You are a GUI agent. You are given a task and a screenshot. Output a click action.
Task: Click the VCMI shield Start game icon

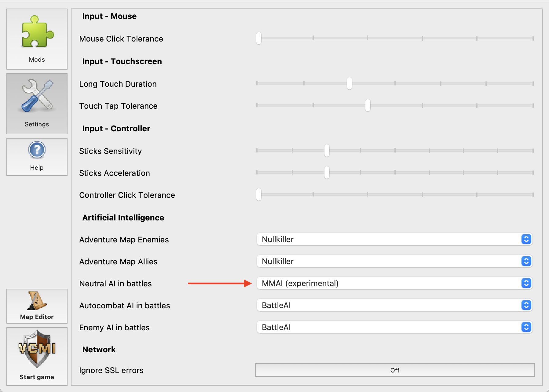(37, 349)
